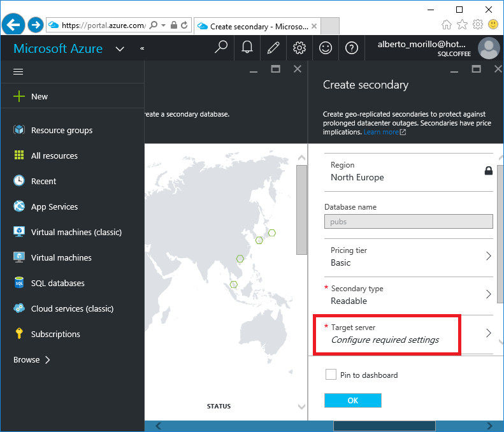The height and width of the screenshot is (432, 504).
Task: Expand the Microsoft Azure dropdown chevron
Action: point(120,49)
